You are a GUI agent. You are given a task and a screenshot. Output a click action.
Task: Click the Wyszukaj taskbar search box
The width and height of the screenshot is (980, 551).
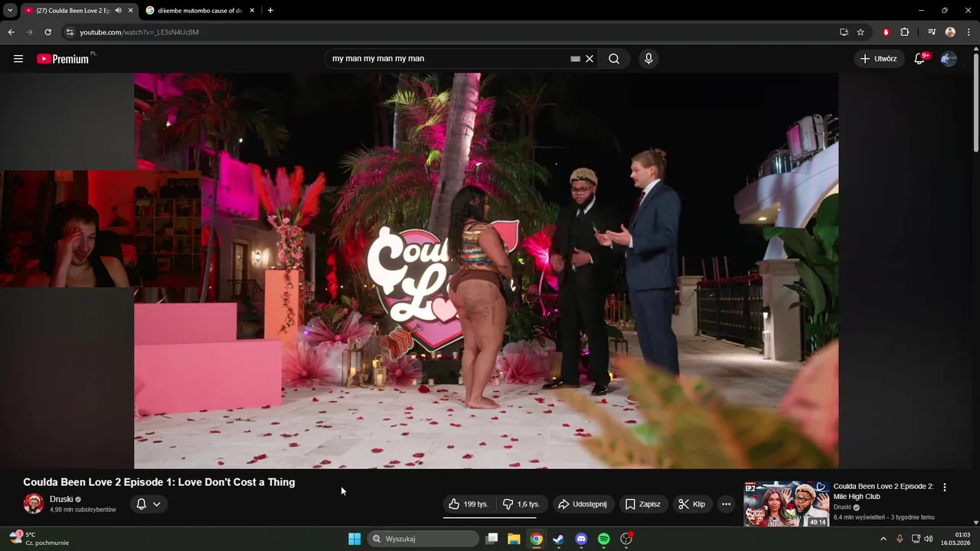click(x=423, y=539)
